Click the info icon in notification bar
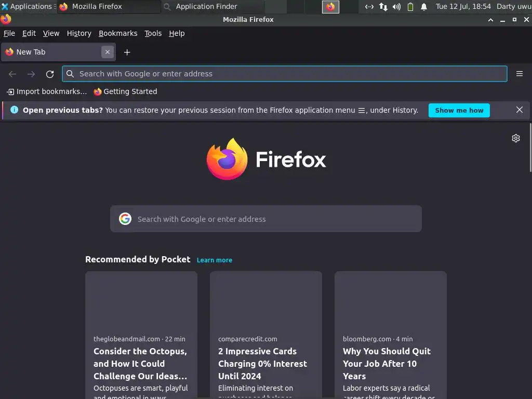The width and height of the screenshot is (532, 399). click(x=14, y=110)
